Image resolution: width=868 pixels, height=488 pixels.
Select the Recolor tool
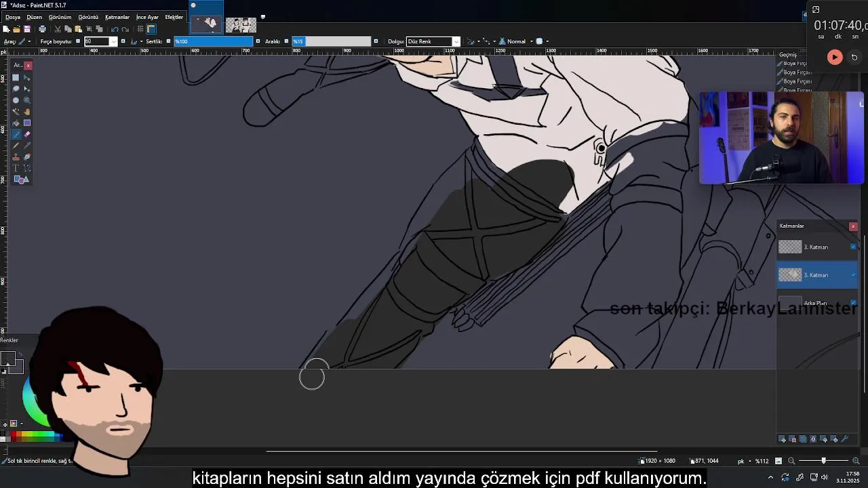[x=27, y=157]
